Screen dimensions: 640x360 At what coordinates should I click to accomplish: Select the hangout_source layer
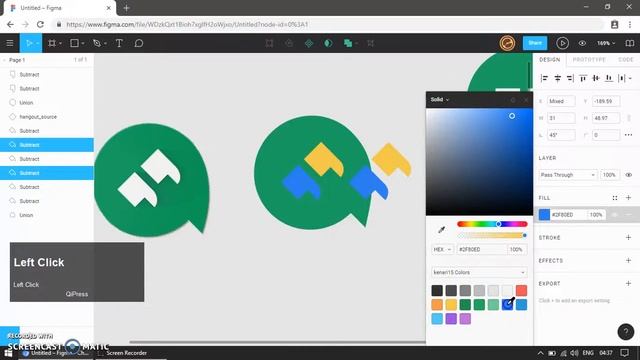[x=47, y=117]
